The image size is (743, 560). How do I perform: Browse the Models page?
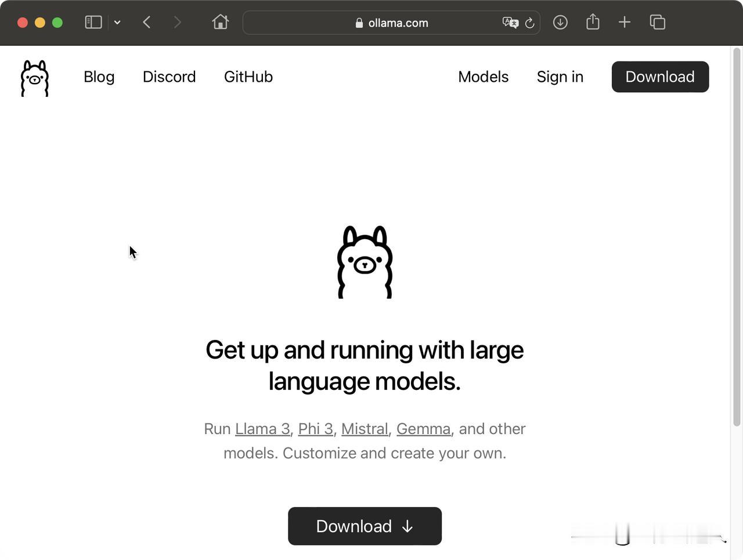[x=484, y=77]
